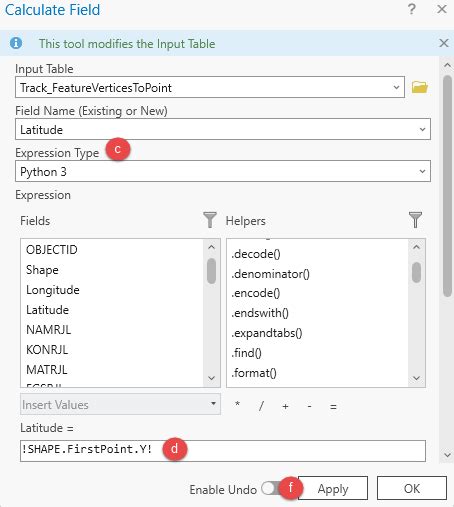454x507 pixels.
Task: Filter the Fields list with funnel icon
Action: 210,220
